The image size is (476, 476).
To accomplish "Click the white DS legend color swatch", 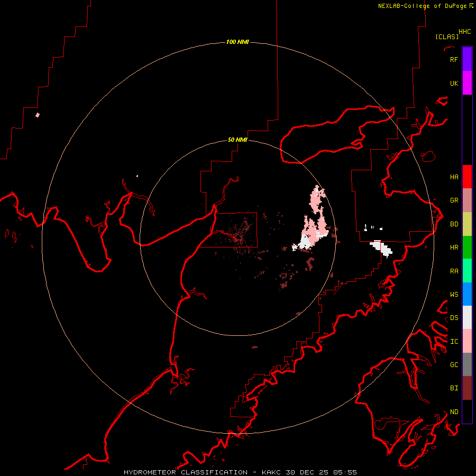I will (467, 317).
